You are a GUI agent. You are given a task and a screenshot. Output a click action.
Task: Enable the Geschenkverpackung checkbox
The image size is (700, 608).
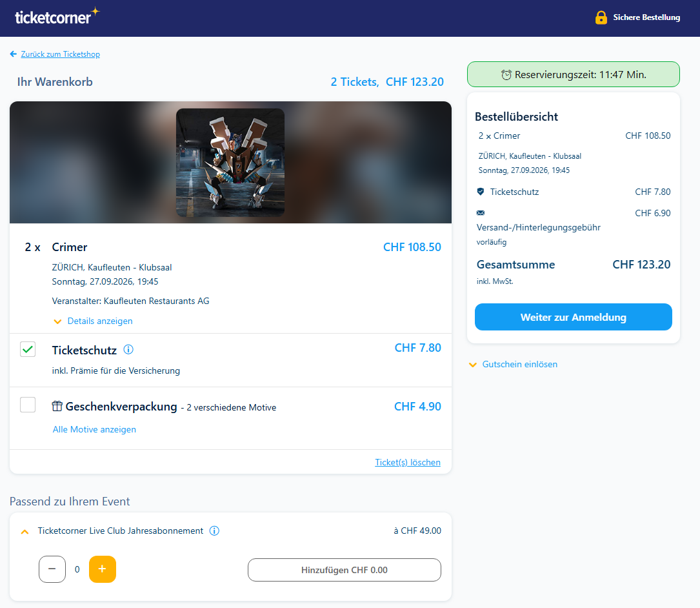tap(28, 405)
